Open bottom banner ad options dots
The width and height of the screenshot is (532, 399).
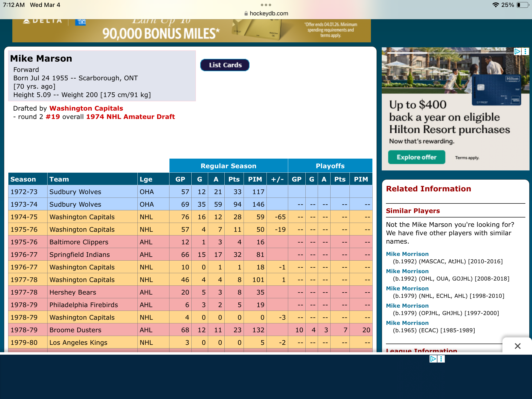coord(441,359)
